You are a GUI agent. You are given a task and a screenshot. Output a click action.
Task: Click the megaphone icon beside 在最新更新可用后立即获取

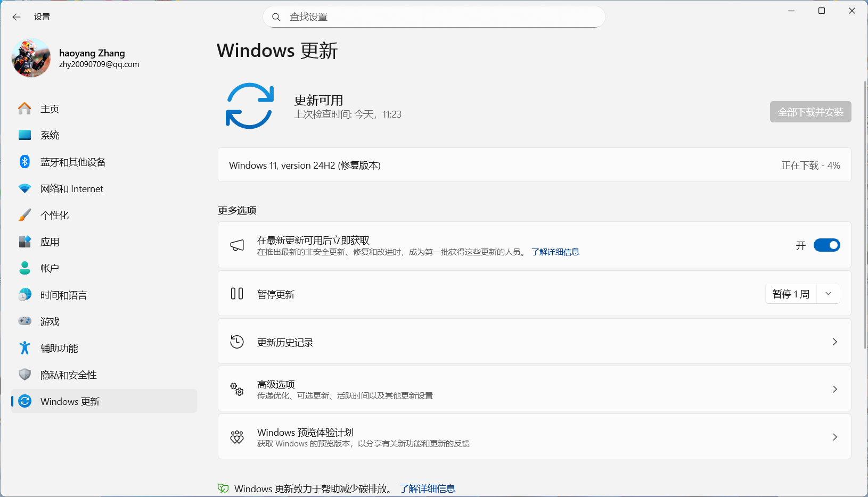pyautogui.click(x=237, y=245)
